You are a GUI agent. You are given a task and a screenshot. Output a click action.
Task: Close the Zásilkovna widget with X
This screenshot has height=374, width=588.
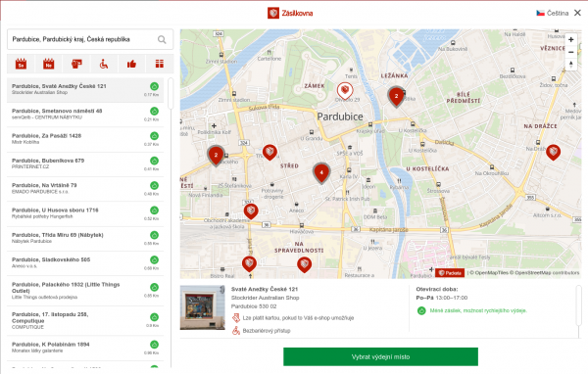click(578, 13)
